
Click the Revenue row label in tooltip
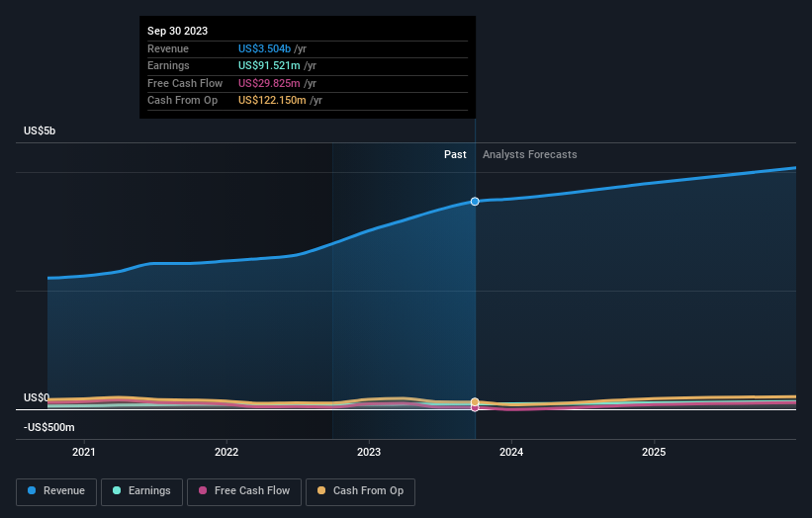click(168, 48)
